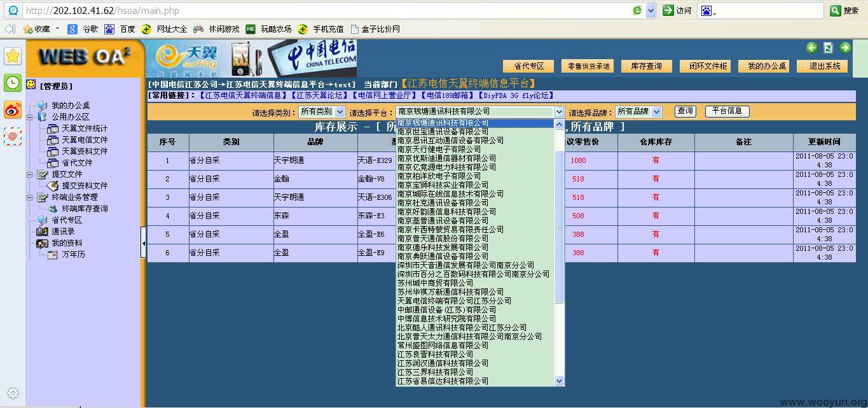
Task: Click the 平台信息 button
Action: [727, 111]
